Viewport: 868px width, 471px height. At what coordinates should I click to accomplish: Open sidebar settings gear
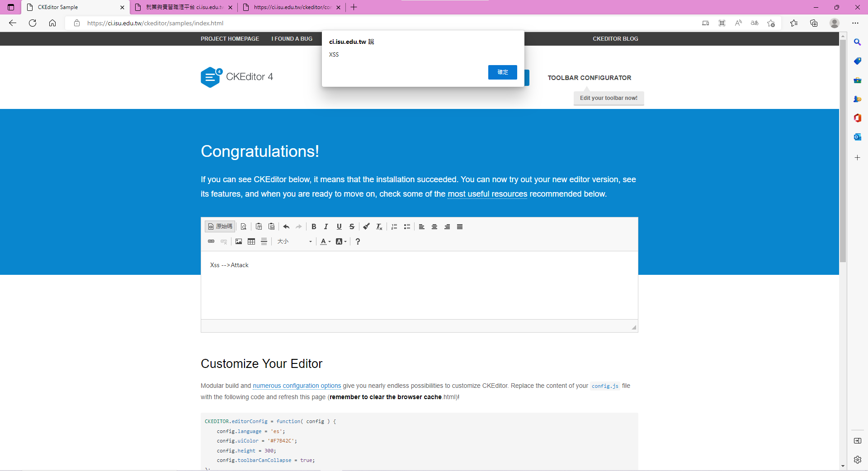858,460
